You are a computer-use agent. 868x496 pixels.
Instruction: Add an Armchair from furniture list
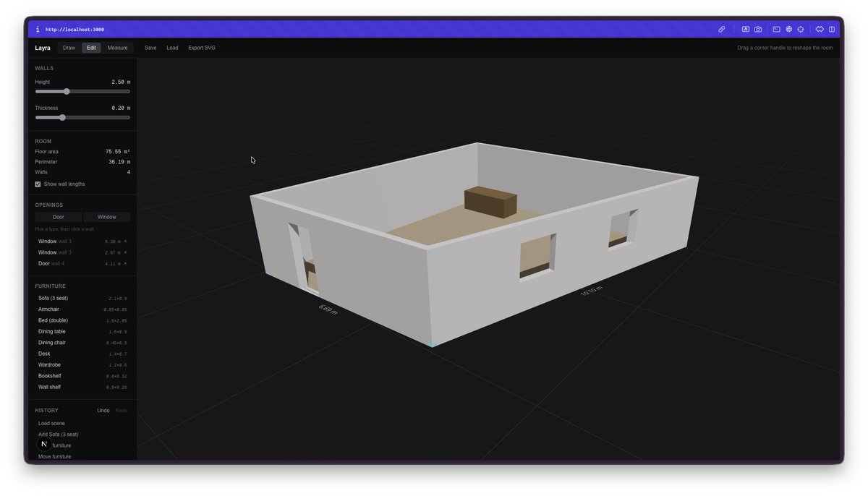point(82,309)
